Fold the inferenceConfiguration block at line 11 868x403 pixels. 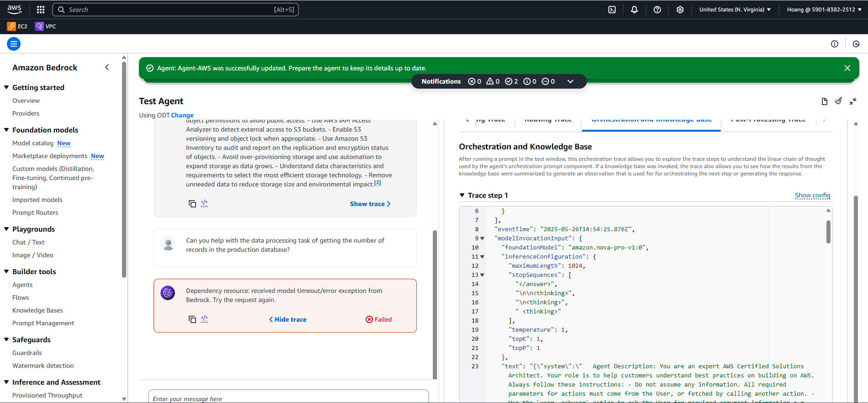pyautogui.click(x=482, y=257)
